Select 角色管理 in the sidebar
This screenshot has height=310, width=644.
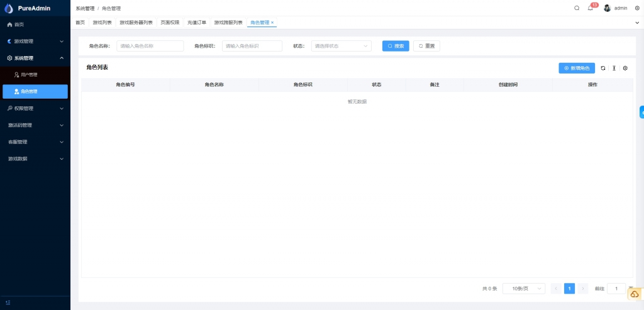tap(35, 92)
